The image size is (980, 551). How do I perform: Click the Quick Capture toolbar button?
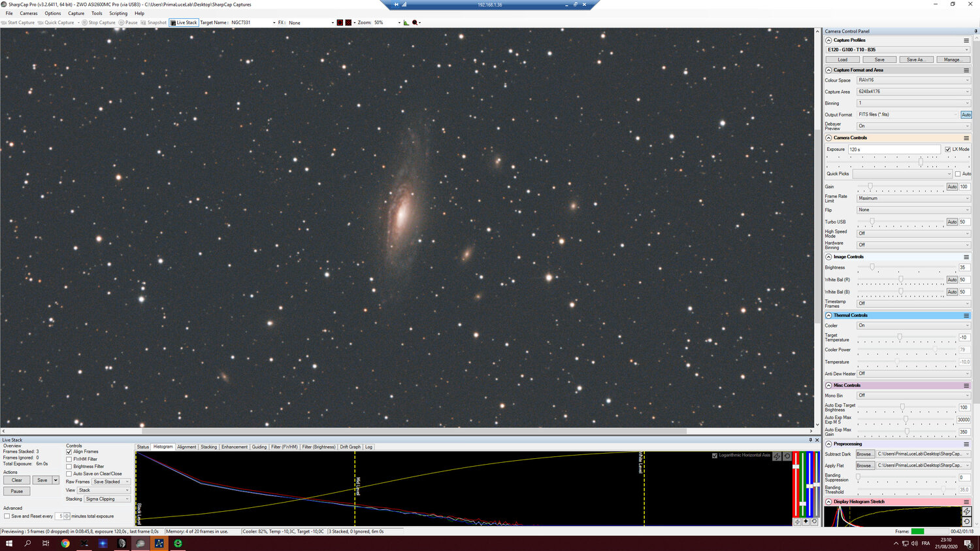[56, 22]
